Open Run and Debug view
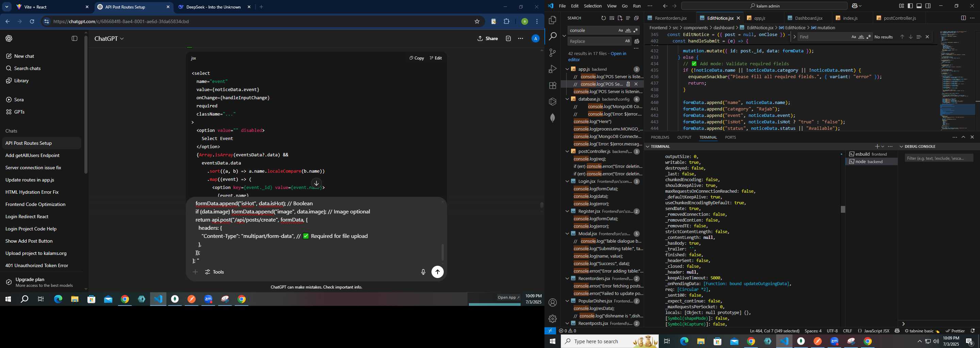Image resolution: width=980 pixels, height=348 pixels. point(552,69)
